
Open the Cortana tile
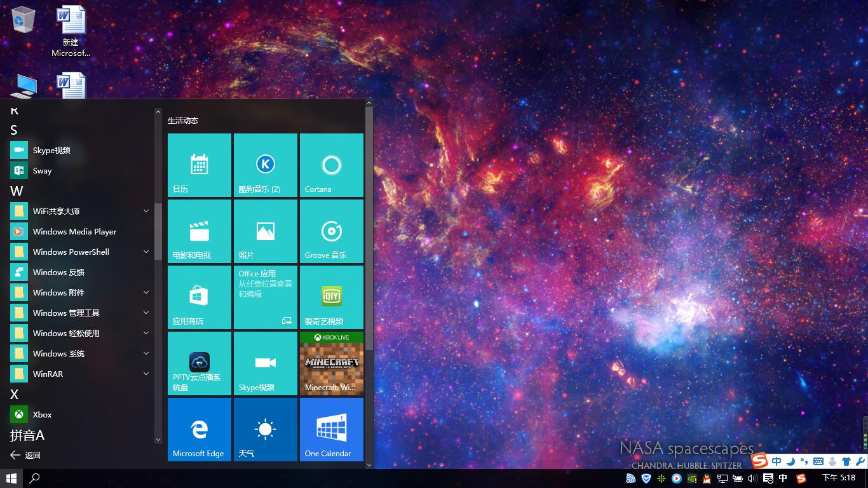pyautogui.click(x=332, y=165)
